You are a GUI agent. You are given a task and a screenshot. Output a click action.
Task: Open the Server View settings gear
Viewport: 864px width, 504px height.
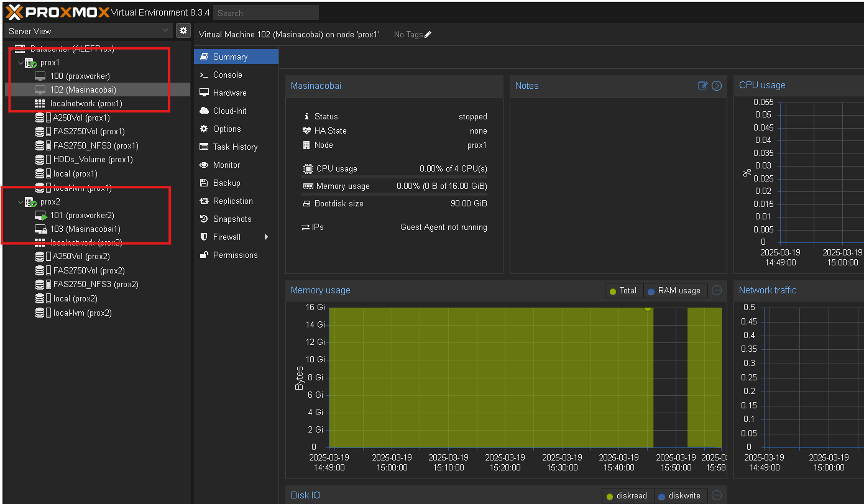183,30
